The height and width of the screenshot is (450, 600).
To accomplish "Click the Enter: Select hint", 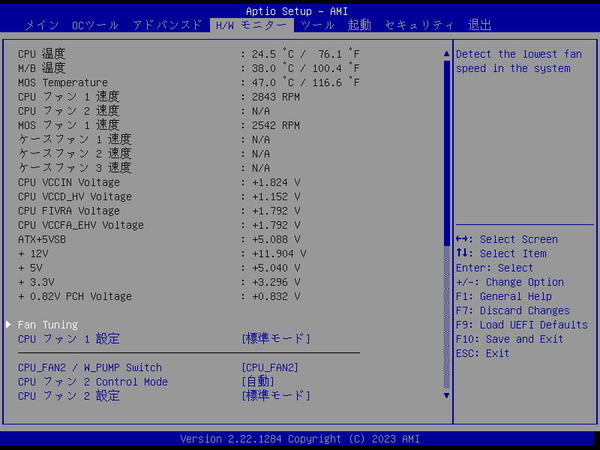I will (x=494, y=268).
